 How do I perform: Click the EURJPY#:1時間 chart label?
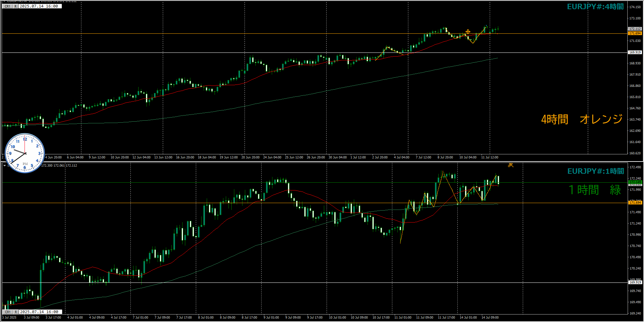tap(596, 171)
